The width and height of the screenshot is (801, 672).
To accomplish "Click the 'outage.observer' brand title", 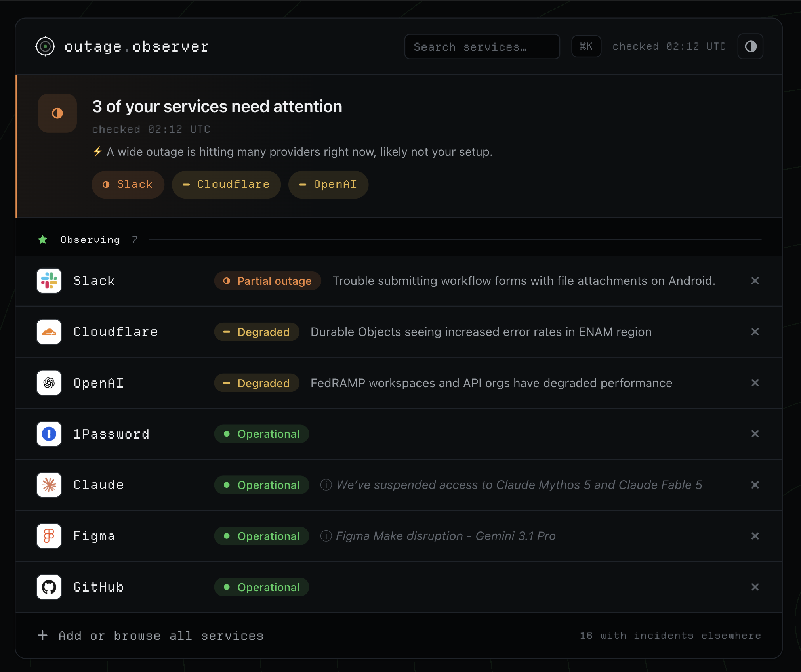I will (x=137, y=47).
